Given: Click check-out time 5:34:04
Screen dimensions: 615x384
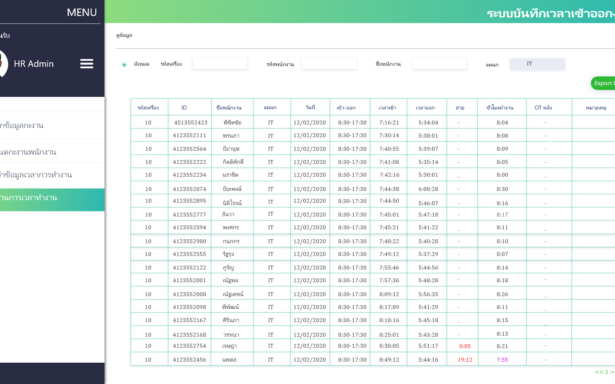Looking at the screenshot, I should 428,122.
